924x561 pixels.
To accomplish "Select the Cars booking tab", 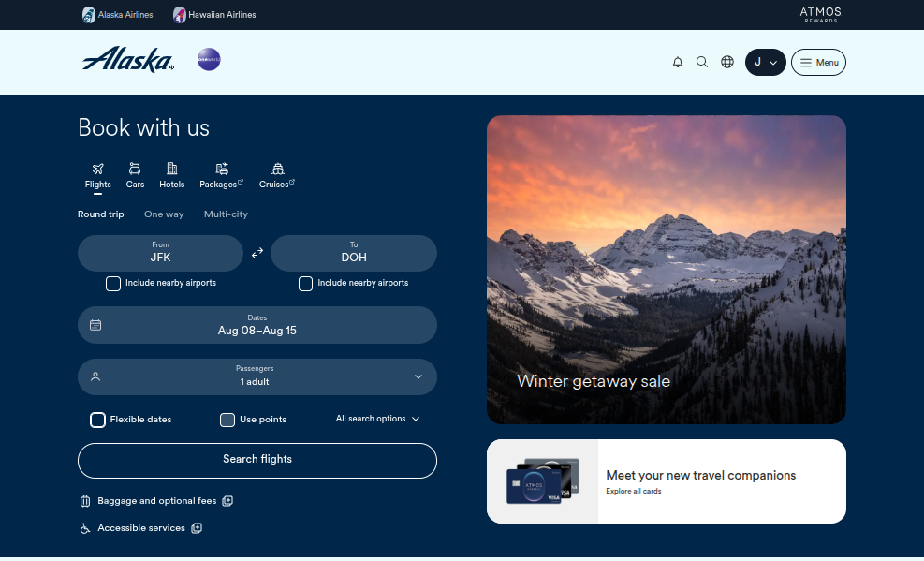I will 135,176.
